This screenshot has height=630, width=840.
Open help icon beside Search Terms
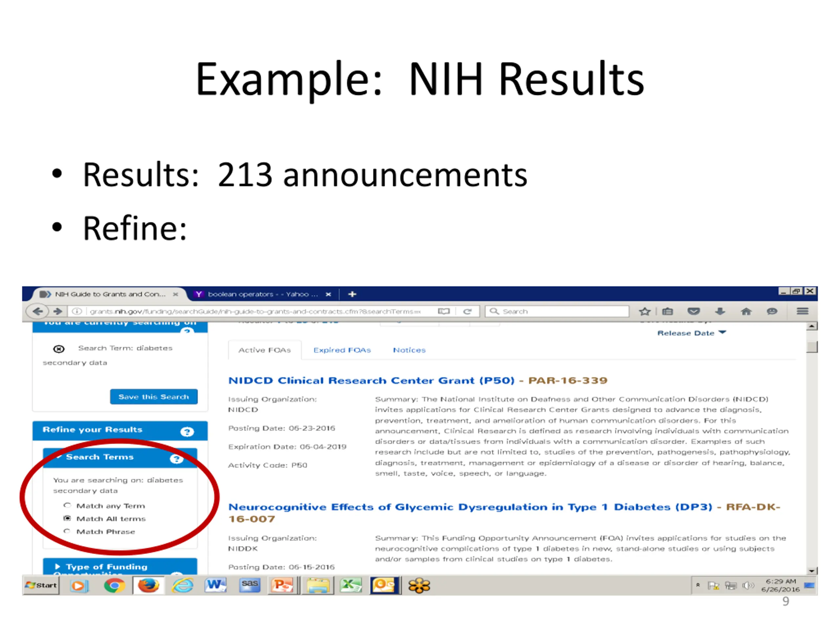tap(176, 459)
